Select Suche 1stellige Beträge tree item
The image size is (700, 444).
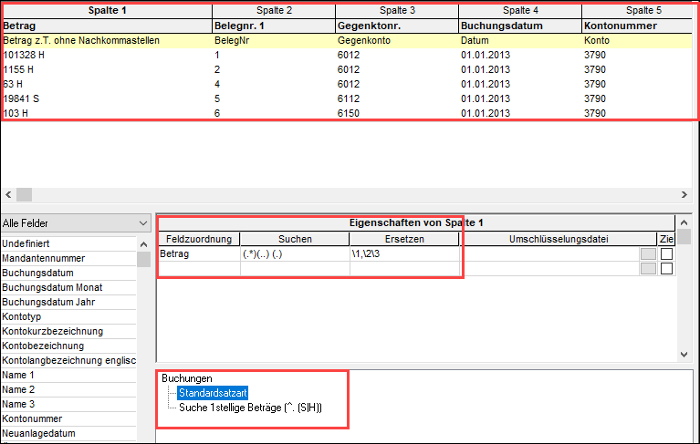(250, 407)
